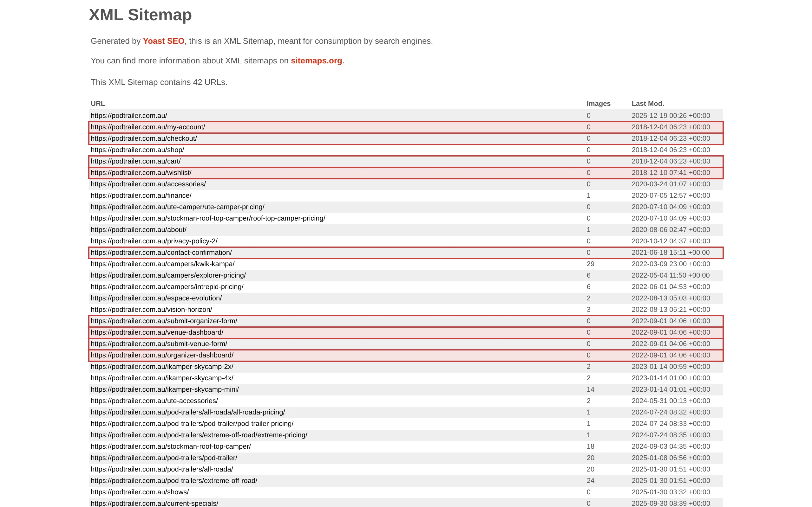The width and height of the screenshot is (812, 507).
Task: Open the wishlist page link
Action: (x=141, y=173)
